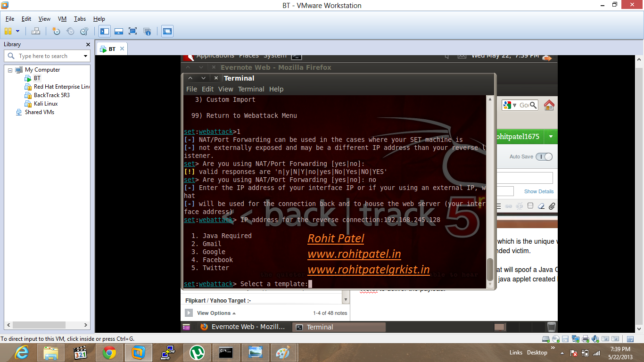The width and height of the screenshot is (644, 362).
Task: Close the Library panel
Action: click(x=88, y=44)
